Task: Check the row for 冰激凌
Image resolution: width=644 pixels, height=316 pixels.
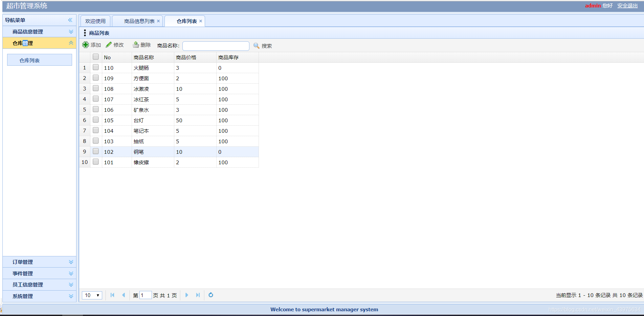Action: pos(96,88)
